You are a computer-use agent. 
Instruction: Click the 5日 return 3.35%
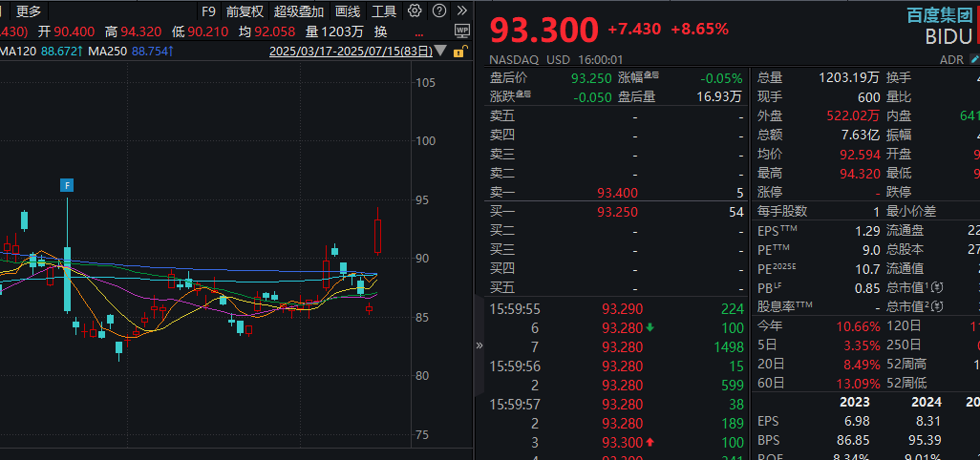tap(862, 345)
